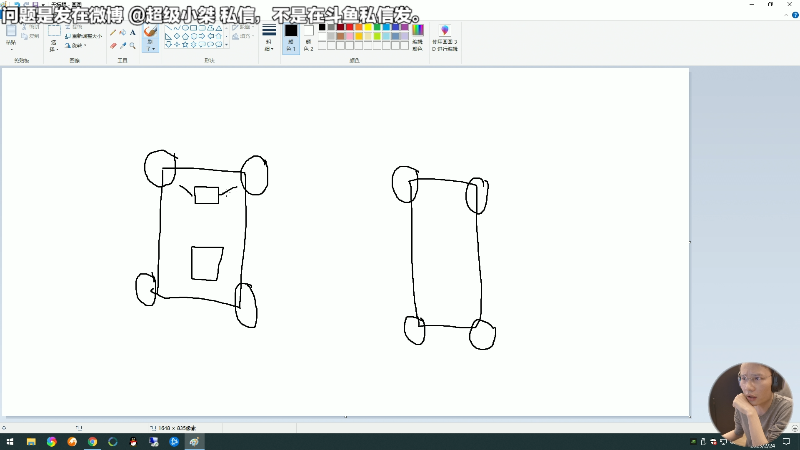Click the Cut scissors button

31,27
